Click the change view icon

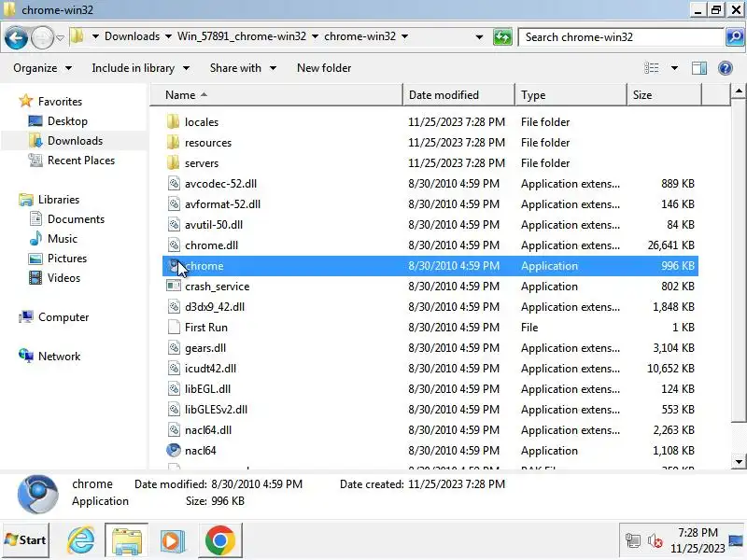pyautogui.click(x=652, y=68)
